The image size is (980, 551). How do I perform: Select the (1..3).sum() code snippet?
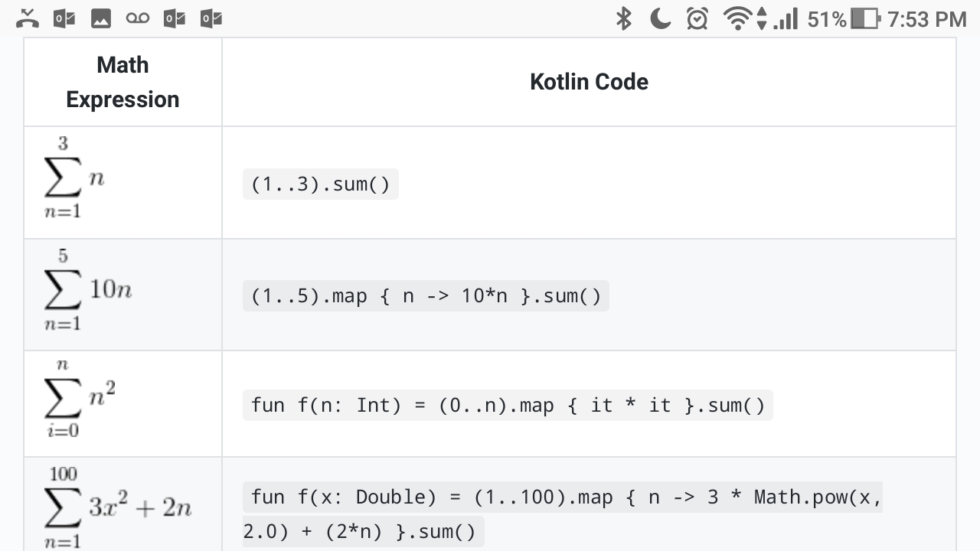tap(320, 184)
